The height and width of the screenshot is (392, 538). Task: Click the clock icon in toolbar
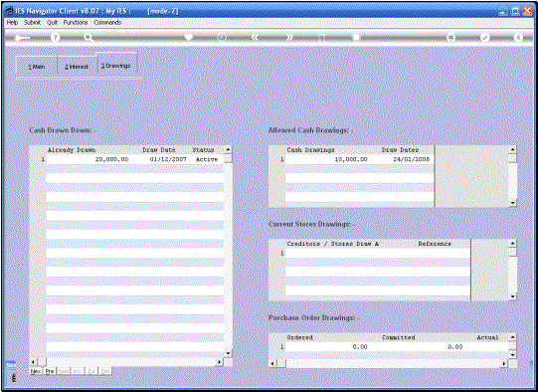[x=222, y=37]
